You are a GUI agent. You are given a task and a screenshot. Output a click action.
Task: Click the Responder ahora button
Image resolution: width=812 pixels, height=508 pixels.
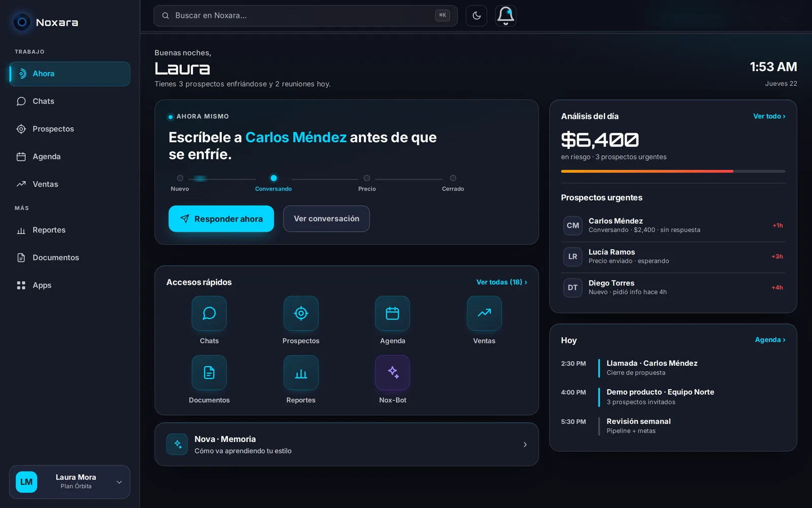(221, 219)
